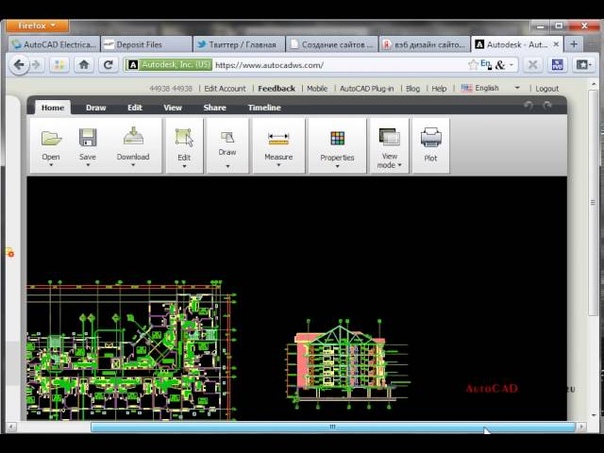
Task: Click the Logout link
Action: point(547,89)
